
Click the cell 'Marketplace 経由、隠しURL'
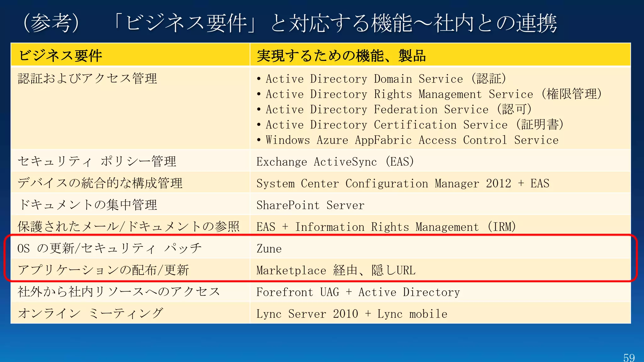(441, 270)
